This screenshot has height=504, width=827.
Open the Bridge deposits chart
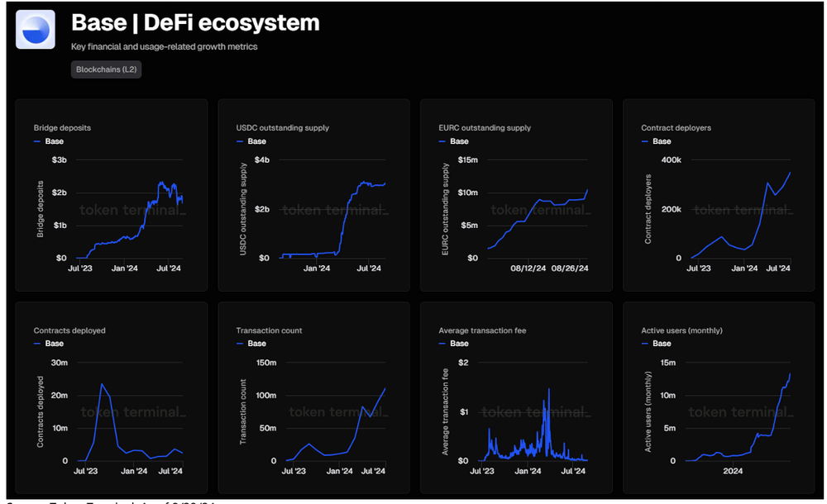[x=112, y=195]
